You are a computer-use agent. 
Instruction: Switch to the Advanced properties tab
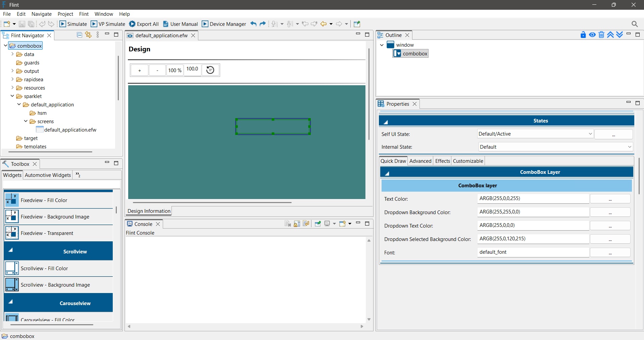click(x=420, y=161)
